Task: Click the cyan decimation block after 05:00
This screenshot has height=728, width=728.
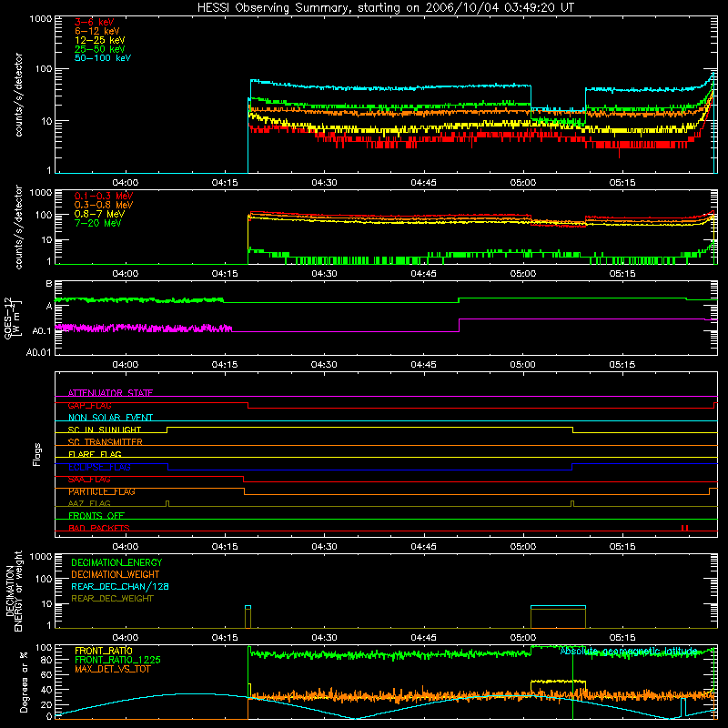Action: (x=558, y=607)
